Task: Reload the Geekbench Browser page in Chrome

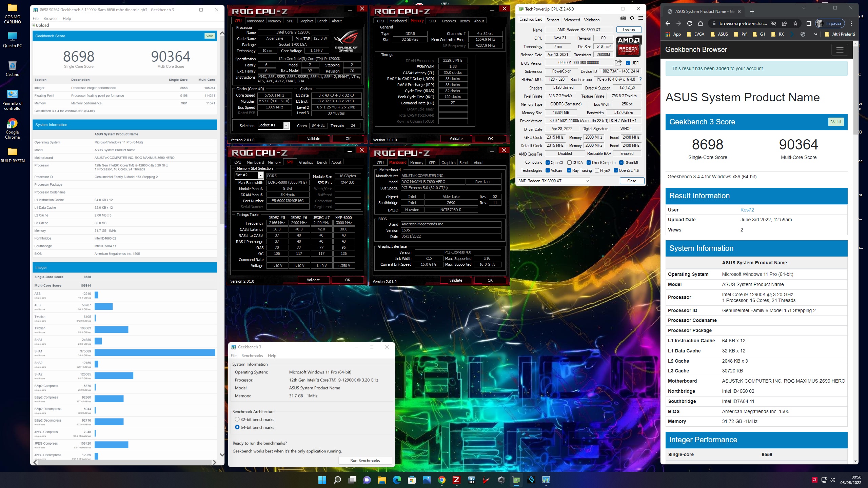Action: (x=689, y=23)
